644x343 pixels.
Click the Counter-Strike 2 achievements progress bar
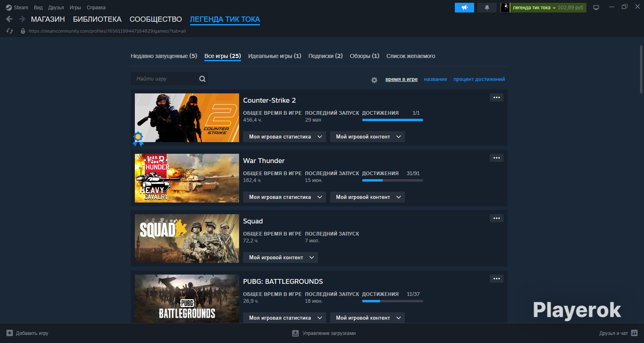point(392,120)
